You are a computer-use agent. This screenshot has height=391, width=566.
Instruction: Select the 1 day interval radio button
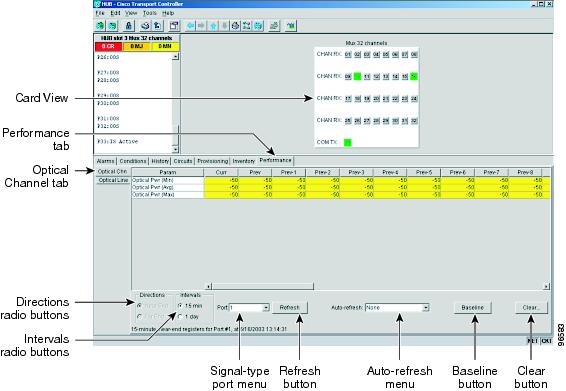pos(180,317)
